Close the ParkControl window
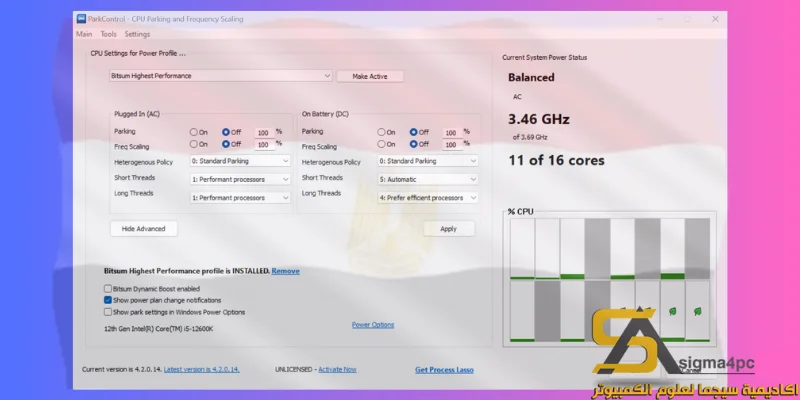The height and width of the screenshot is (400, 800). tap(715, 19)
